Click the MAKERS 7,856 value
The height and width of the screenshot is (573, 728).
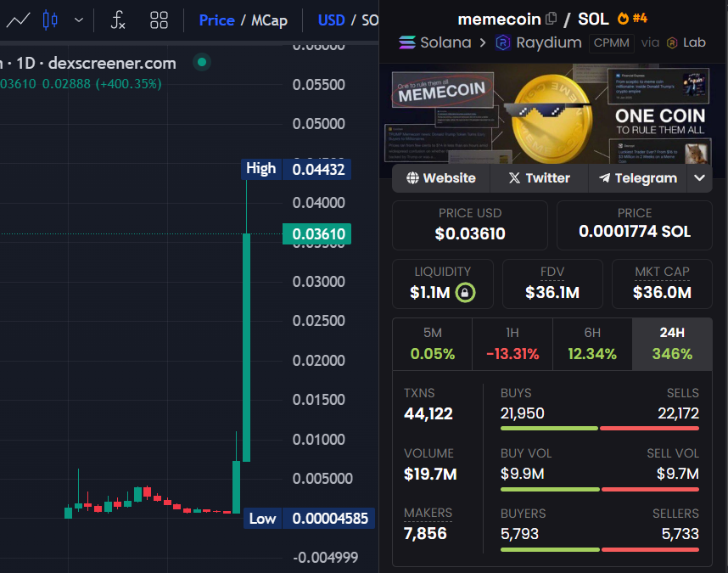click(425, 534)
